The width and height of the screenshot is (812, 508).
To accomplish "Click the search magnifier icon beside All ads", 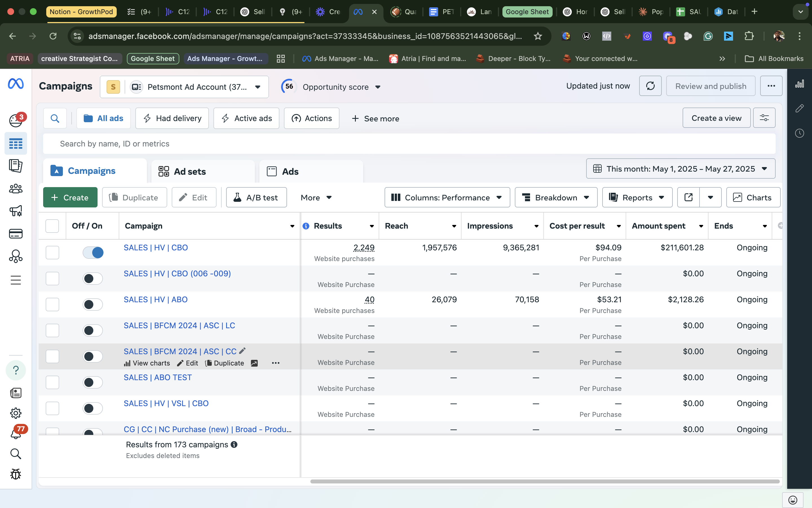I will pos(55,118).
